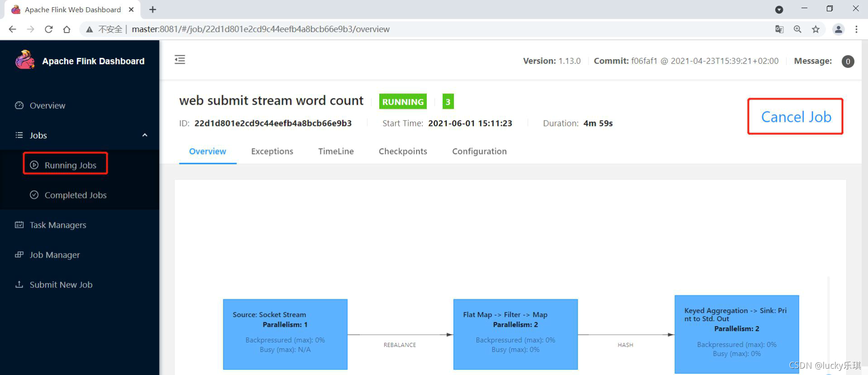Image resolution: width=868 pixels, height=375 pixels.
Task: Open the Configuration tab
Action: (479, 151)
